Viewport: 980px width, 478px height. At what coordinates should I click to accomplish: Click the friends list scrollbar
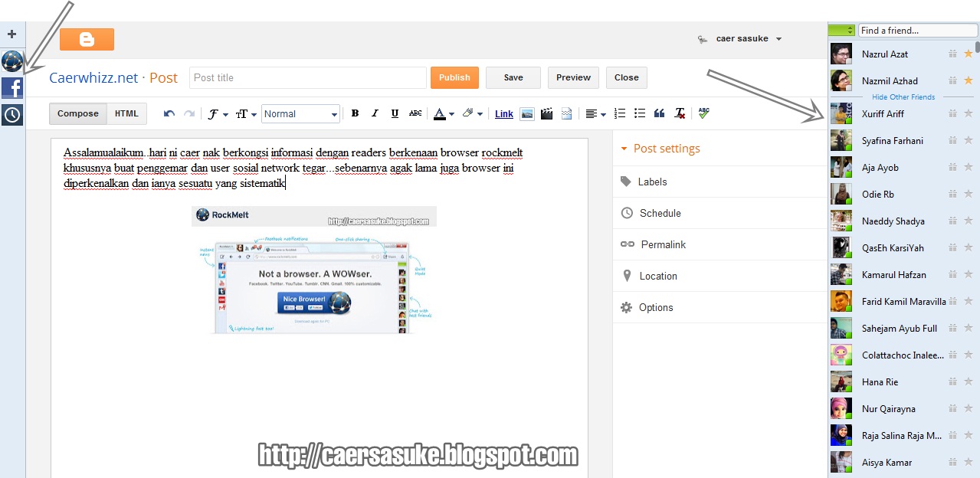click(x=978, y=46)
